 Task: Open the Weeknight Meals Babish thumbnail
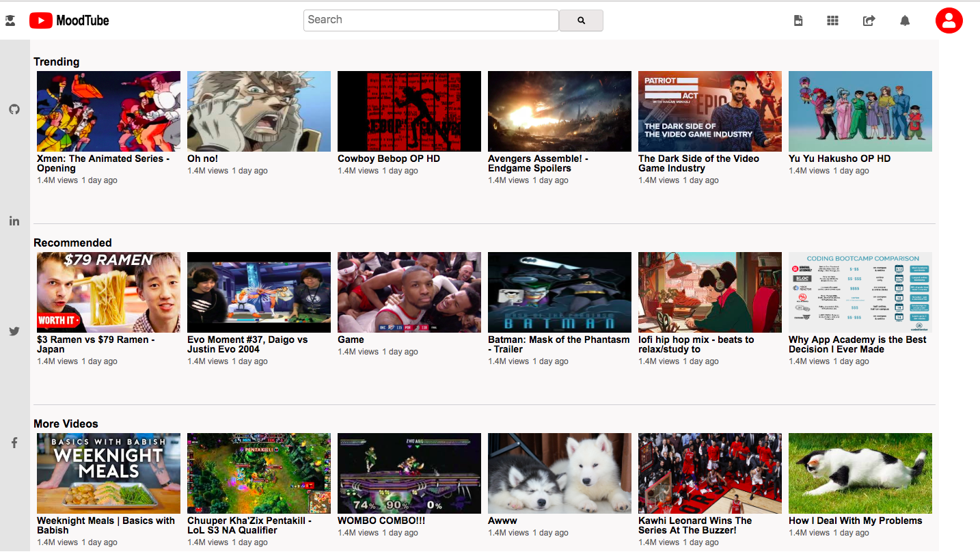pyautogui.click(x=109, y=473)
